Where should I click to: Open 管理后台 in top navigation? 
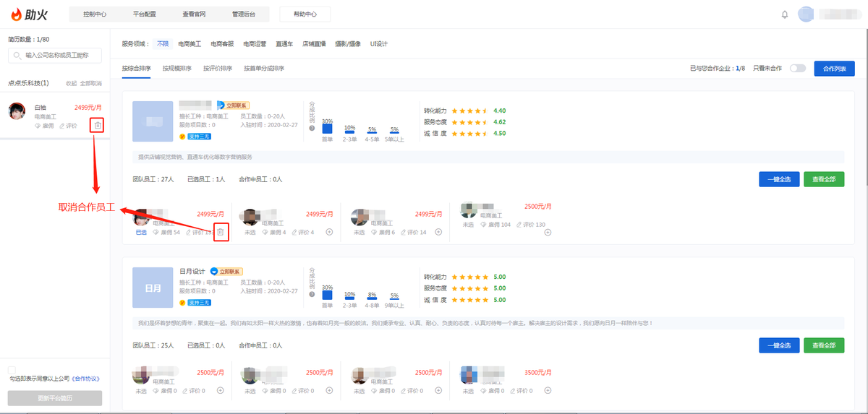click(x=244, y=14)
